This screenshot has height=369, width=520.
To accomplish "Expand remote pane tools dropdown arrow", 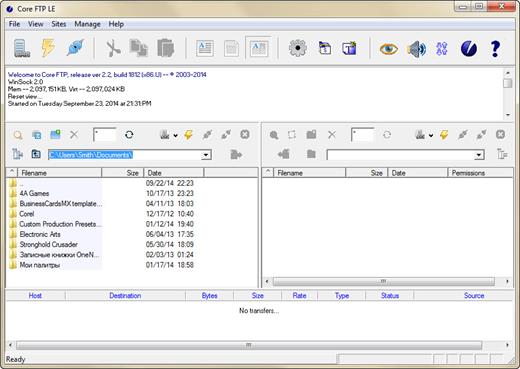I will click(x=431, y=135).
